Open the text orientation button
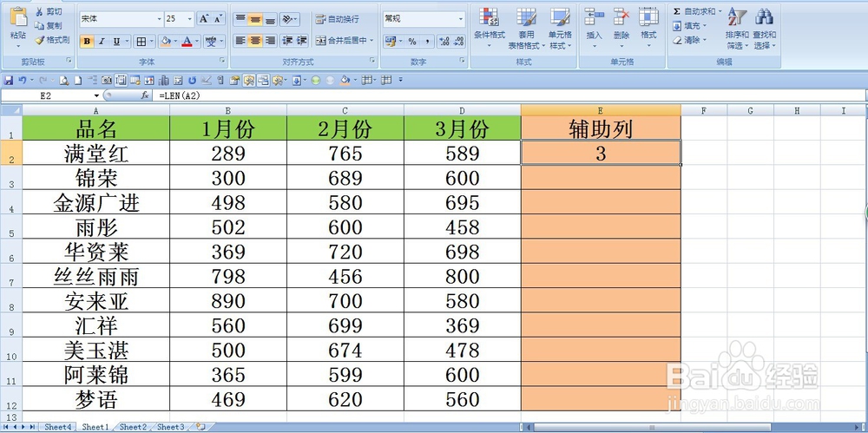The height and width of the screenshot is (433, 868). tap(289, 19)
